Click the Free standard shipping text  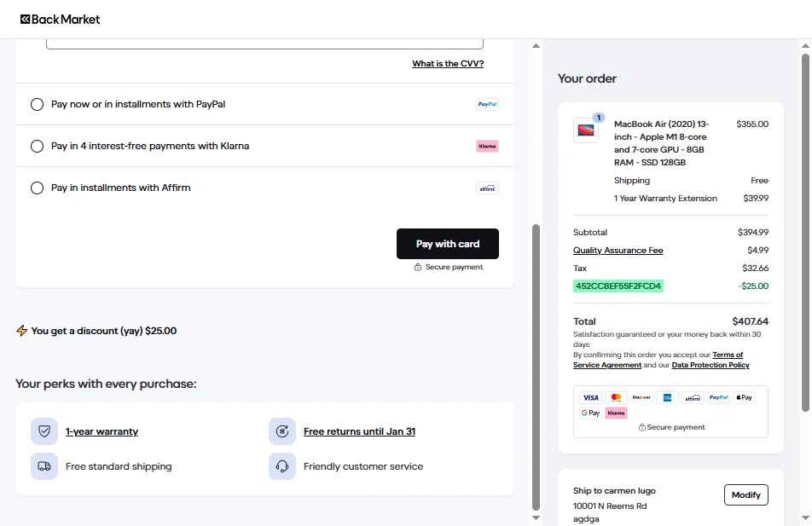pos(119,466)
